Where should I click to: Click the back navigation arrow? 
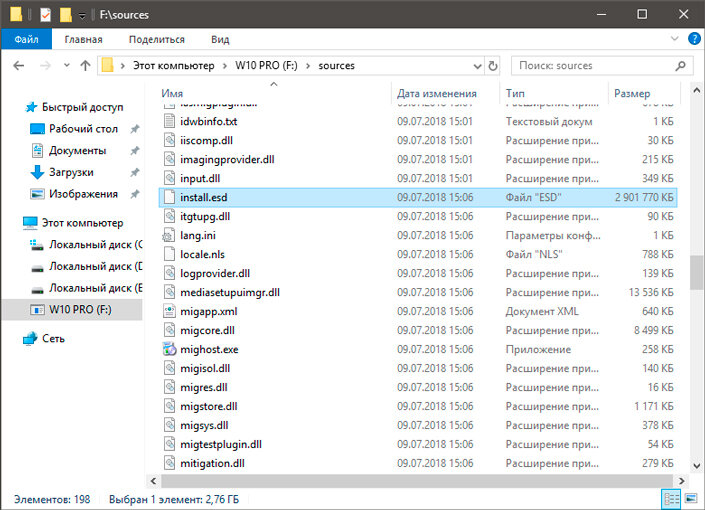pos(18,66)
